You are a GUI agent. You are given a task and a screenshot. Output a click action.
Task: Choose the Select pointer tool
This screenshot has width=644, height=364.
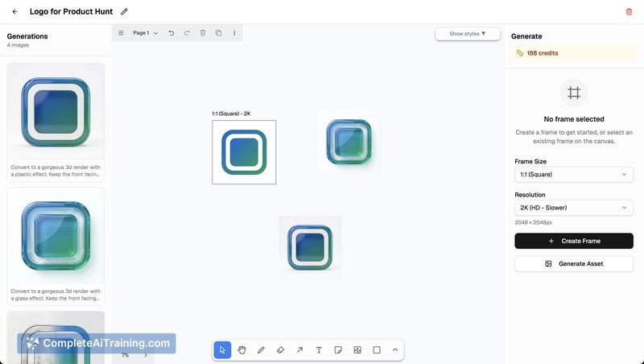point(222,350)
